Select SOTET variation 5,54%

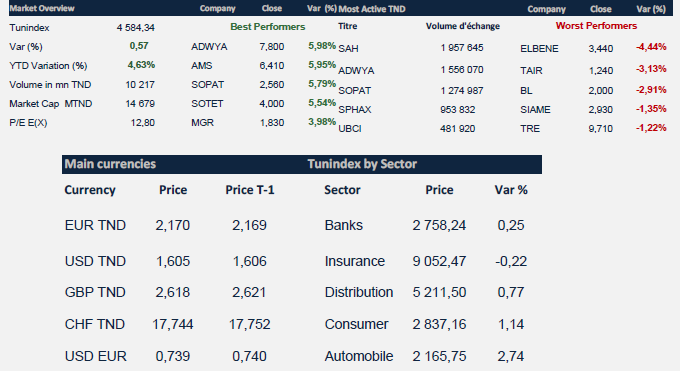click(322, 103)
